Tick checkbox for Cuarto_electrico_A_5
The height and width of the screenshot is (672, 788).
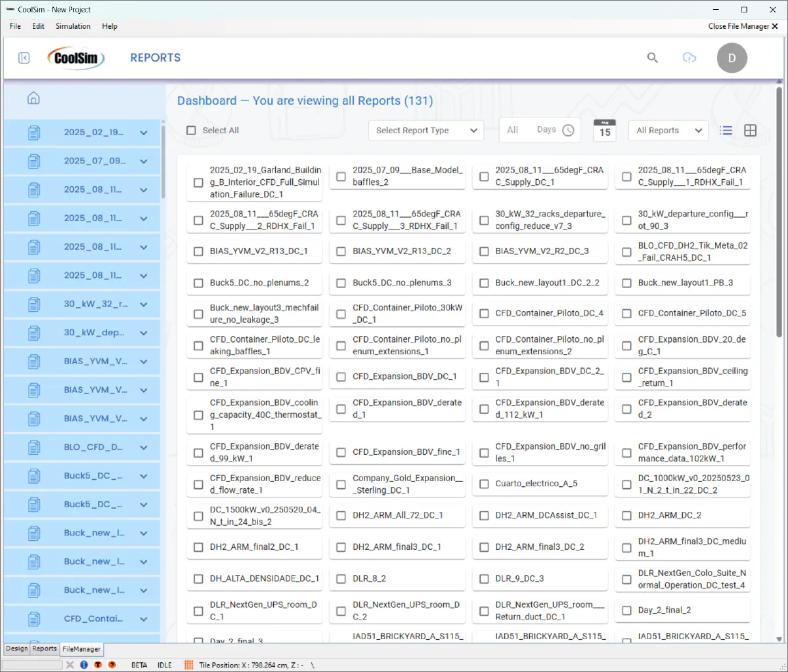pyautogui.click(x=484, y=484)
